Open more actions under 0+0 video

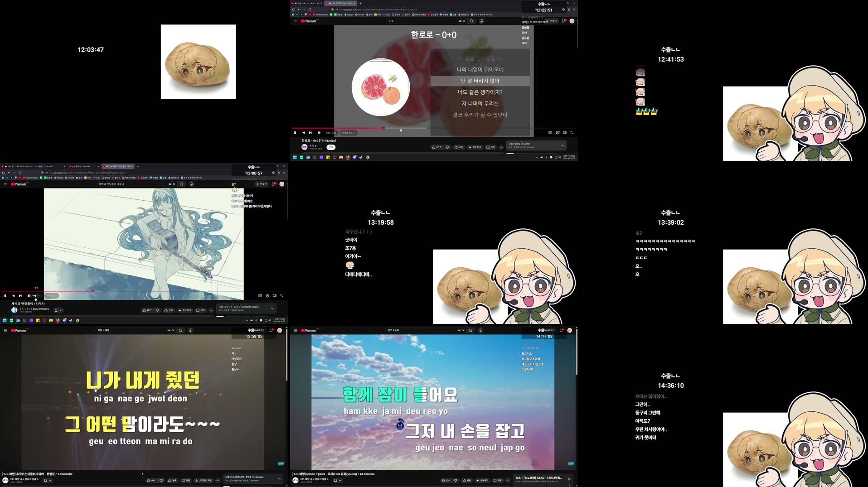click(x=501, y=147)
